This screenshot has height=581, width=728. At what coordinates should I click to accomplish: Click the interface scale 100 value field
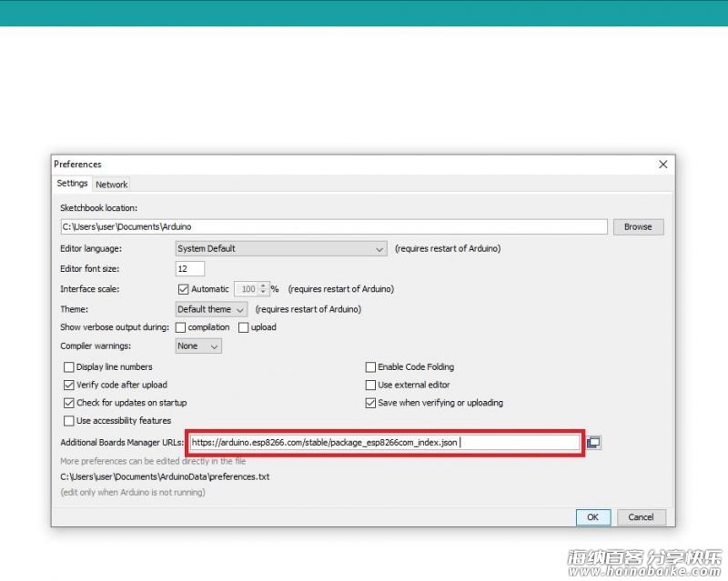tap(247, 289)
